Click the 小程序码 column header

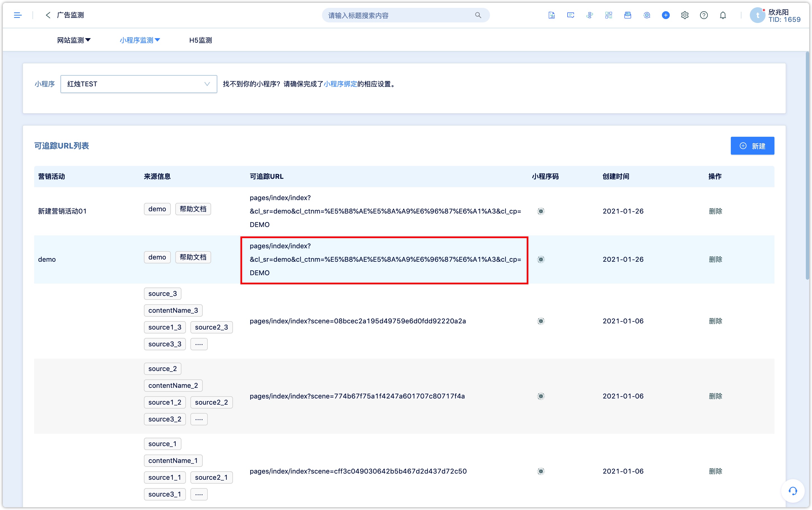point(545,177)
